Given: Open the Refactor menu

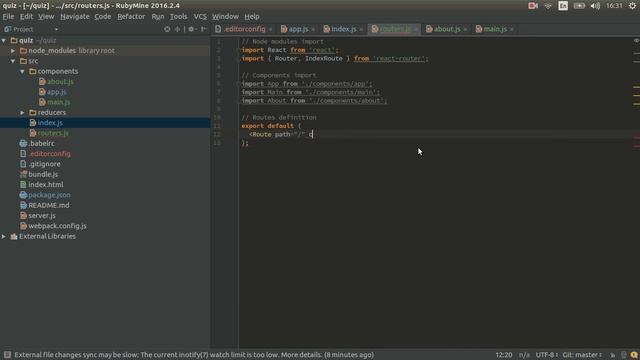Looking at the screenshot, I should tap(131, 17).
